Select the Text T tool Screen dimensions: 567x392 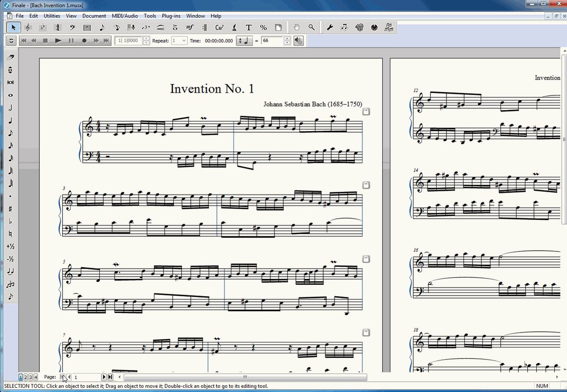(x=249, y=27)
